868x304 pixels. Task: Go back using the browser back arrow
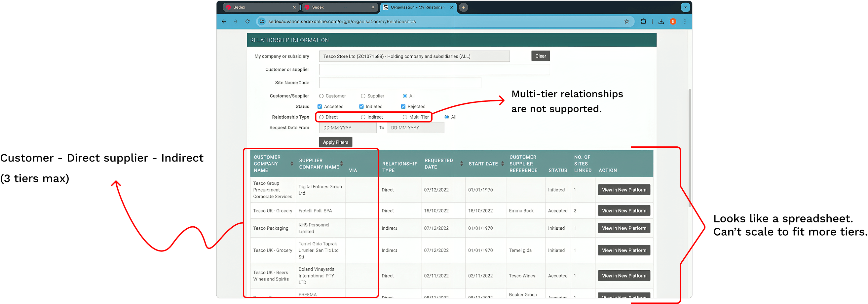click(224, 21)
